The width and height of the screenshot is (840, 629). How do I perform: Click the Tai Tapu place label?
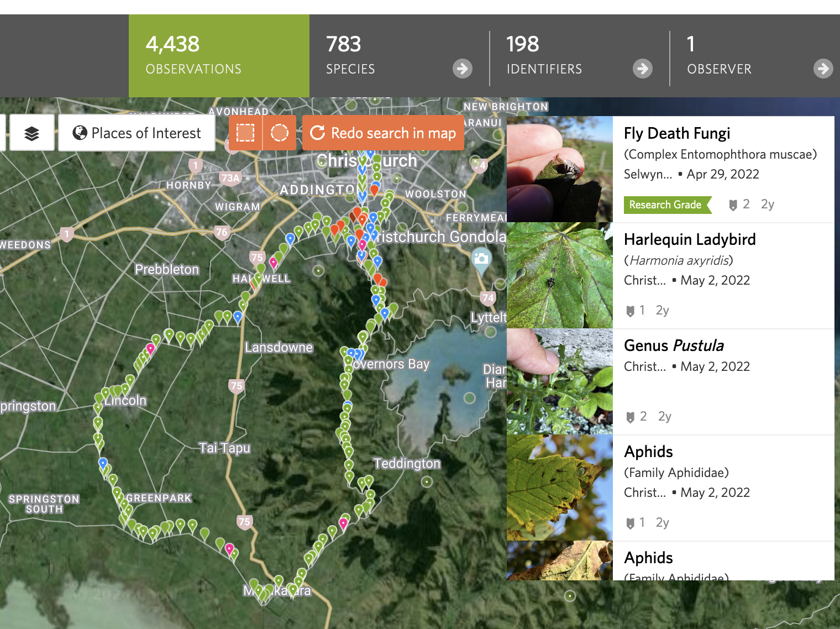pos(225,448)
